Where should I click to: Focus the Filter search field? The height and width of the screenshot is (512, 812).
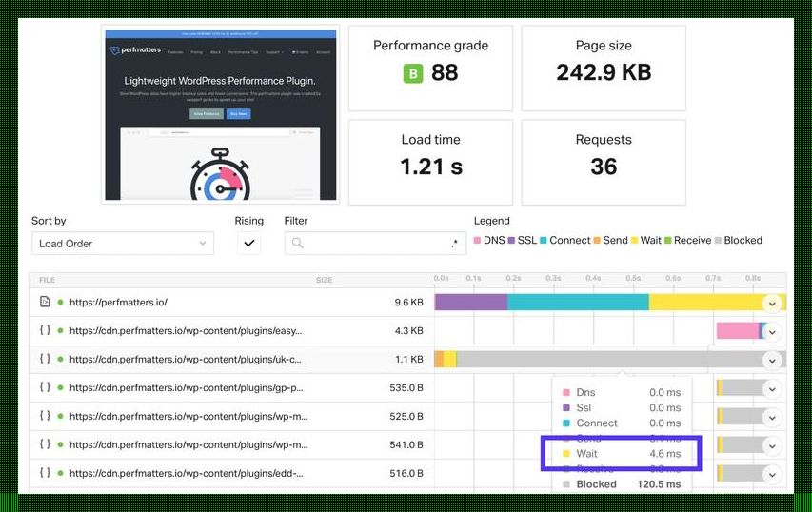coord(375,244)
